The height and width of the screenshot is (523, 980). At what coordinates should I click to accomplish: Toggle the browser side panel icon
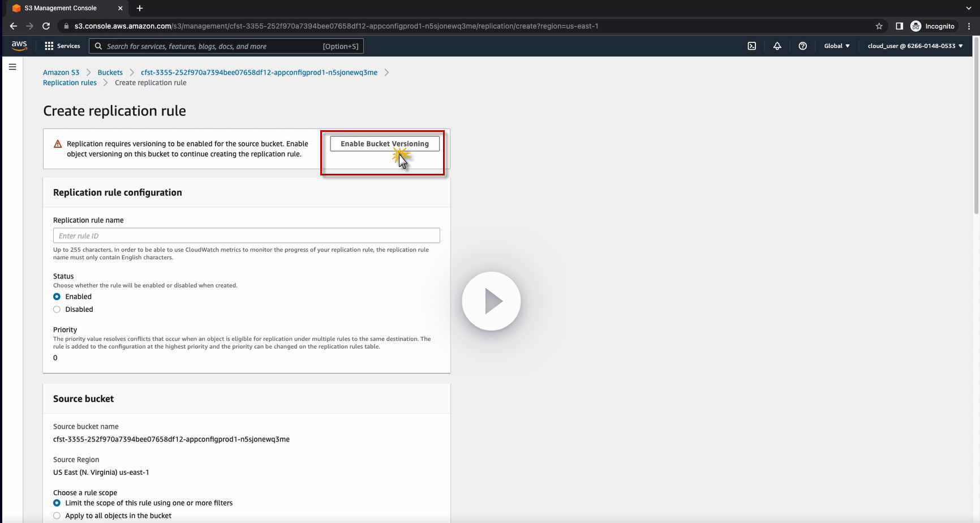[x=899, y=26]
